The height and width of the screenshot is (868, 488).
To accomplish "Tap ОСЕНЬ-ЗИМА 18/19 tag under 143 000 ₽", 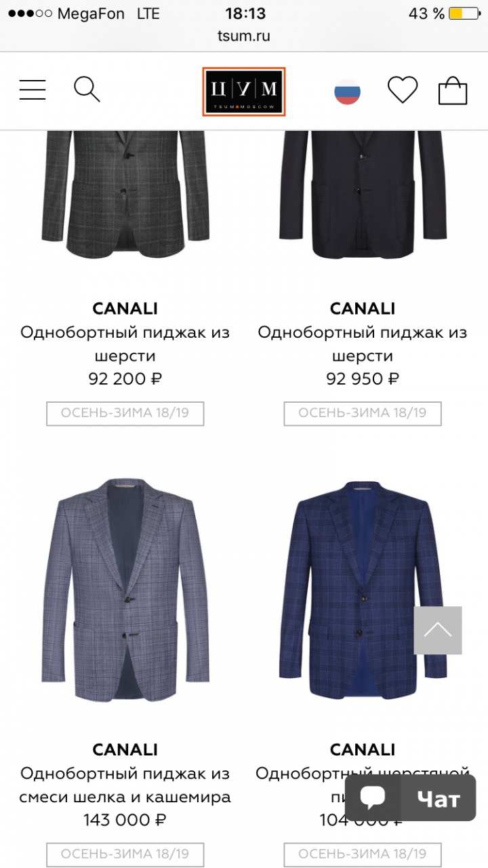I will point(125,854).
